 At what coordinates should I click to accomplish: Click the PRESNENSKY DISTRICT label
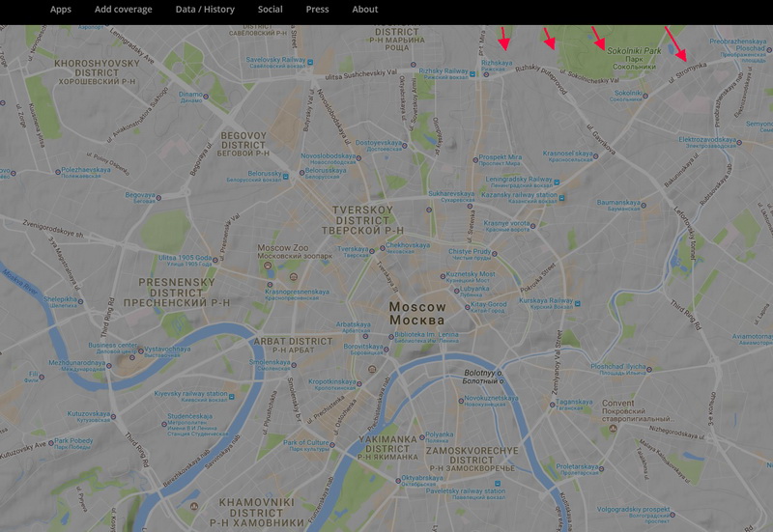(177, 293)
